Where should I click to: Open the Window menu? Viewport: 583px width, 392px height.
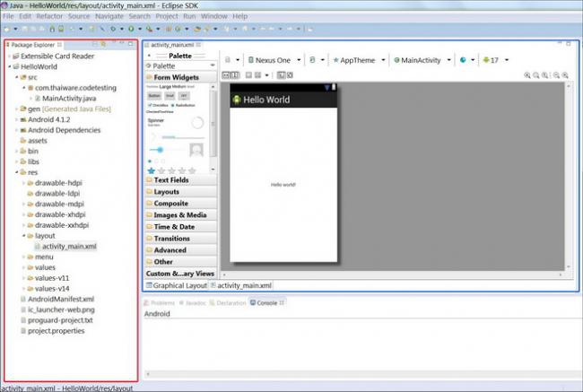[213, 16]
